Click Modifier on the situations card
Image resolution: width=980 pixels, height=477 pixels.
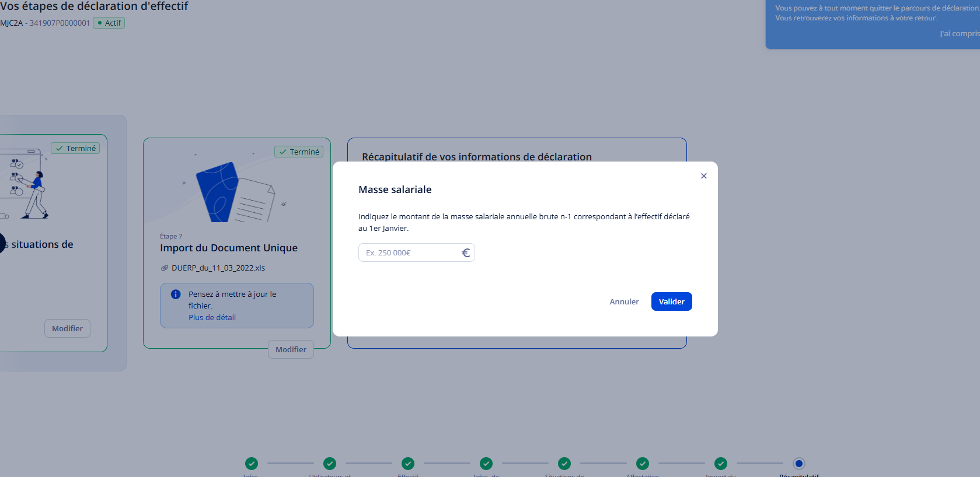pyautogui.click(x=67, y=328)
